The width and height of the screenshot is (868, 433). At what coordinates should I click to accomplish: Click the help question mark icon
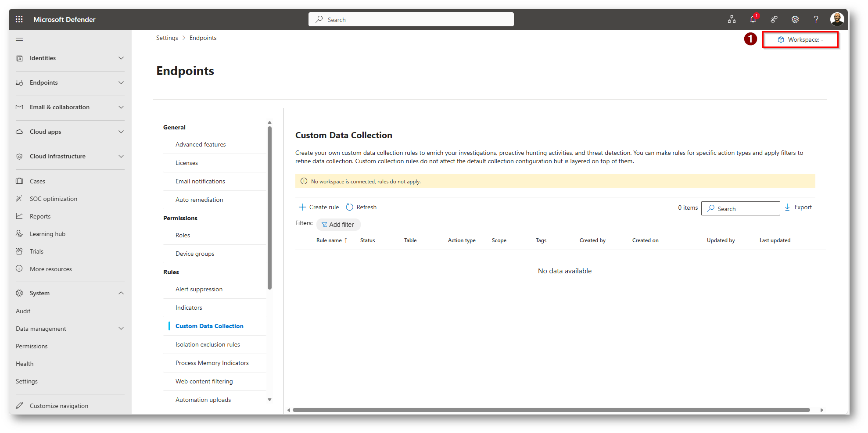point(816,19)
